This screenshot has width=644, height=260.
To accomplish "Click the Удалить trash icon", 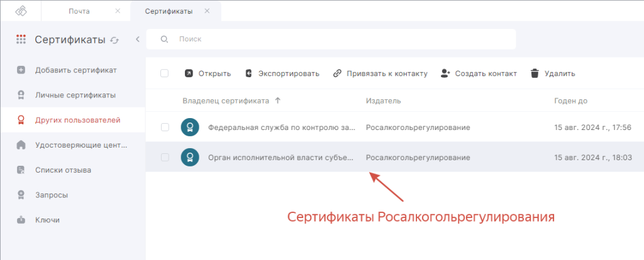I will point(535,74).
